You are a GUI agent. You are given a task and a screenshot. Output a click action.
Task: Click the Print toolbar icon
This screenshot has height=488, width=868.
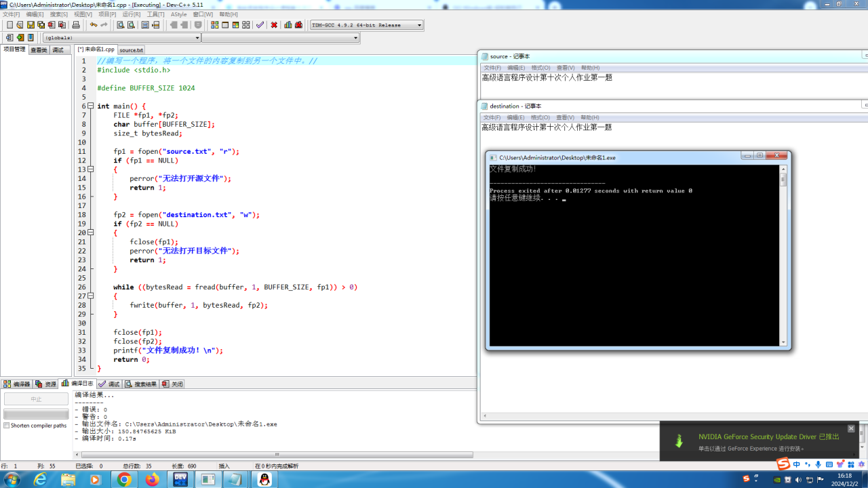(x=76, y=25)
